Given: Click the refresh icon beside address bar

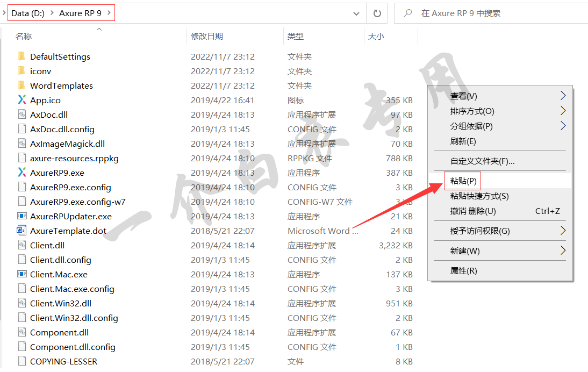Looking at the screenshot, I should pos(377,13).
